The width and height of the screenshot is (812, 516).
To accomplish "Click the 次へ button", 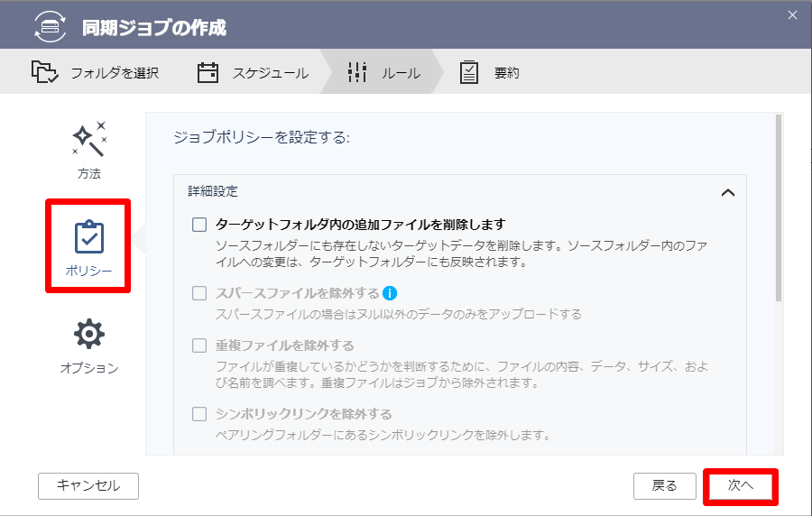I will (741, 486).
